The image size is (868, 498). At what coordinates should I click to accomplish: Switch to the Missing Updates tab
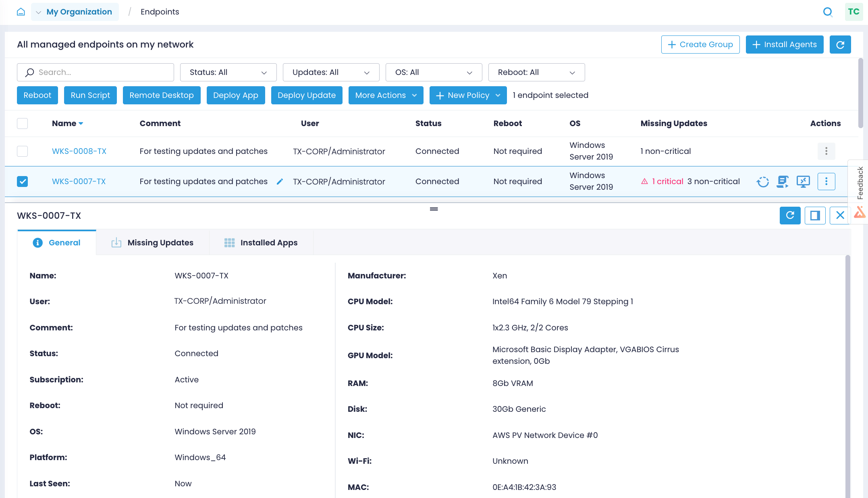coord(153,243)
